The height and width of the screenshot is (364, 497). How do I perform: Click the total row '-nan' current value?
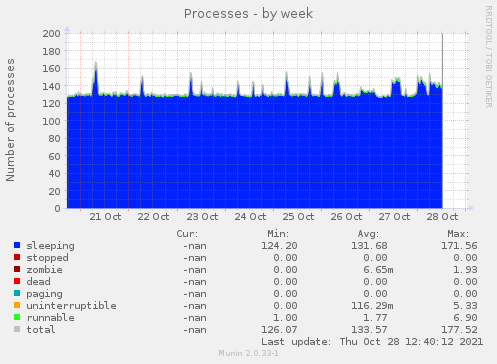[x=195, y=330]
